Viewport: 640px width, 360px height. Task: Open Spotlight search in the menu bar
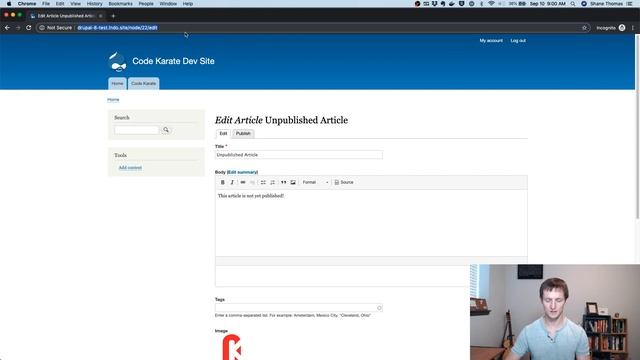(x=573, y=4)
